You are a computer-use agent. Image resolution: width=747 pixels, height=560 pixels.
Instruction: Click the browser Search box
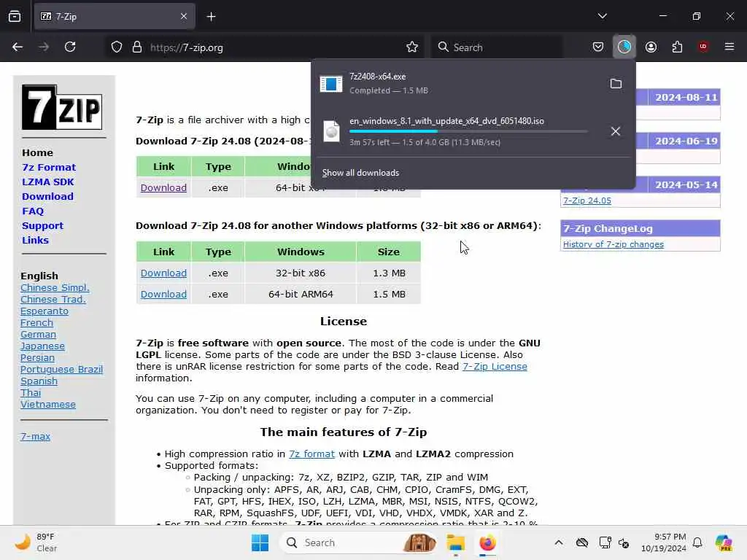click(x=496, y=47)
